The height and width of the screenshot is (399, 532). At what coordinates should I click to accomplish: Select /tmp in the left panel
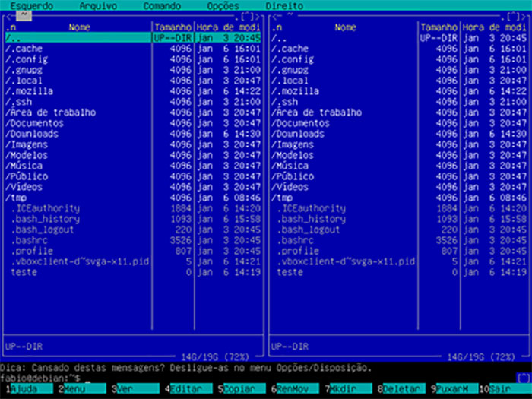click(x=133, y=198)
